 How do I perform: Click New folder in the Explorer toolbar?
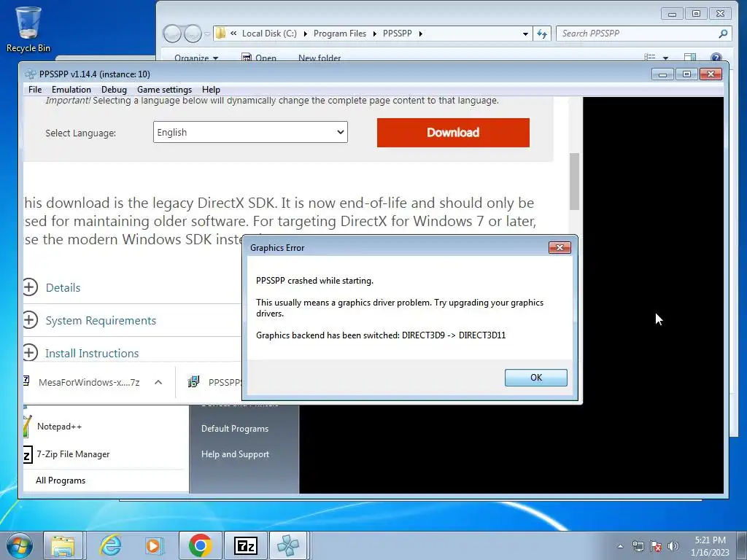coord(320,58)
